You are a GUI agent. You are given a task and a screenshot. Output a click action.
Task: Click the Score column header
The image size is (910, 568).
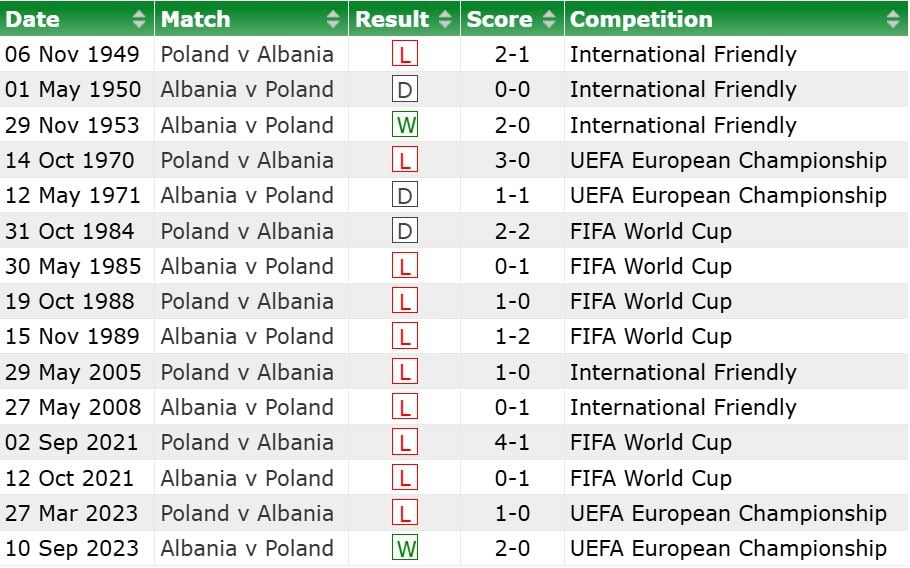click(x=500, y=19)
